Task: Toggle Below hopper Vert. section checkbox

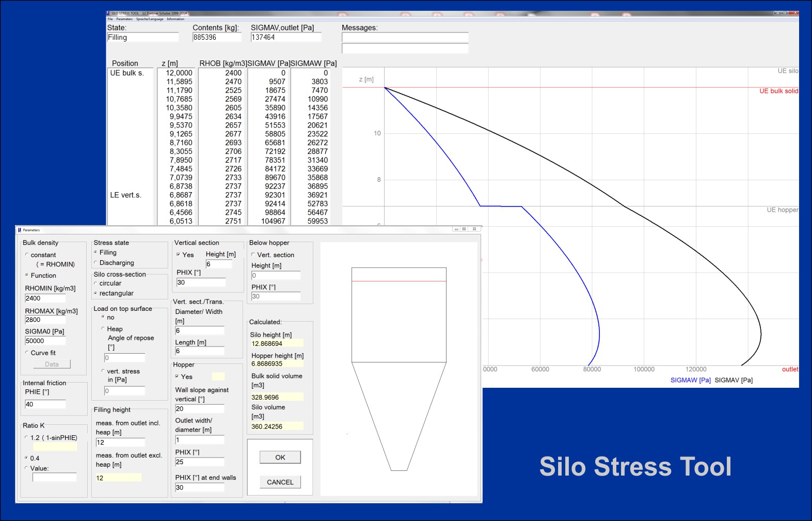Action: click(253, 255)
